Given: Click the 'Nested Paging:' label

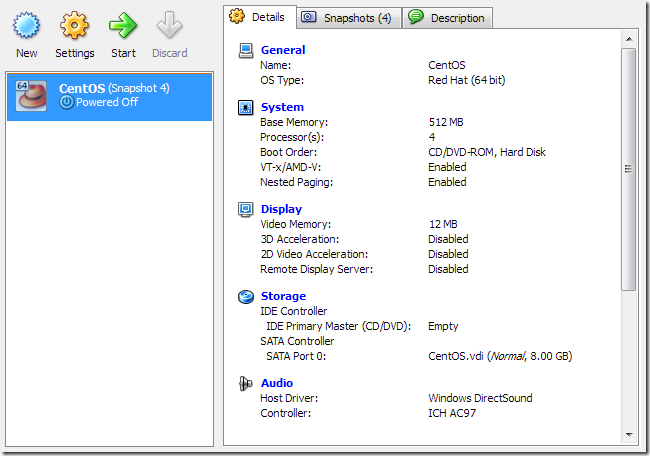Looking at the screenshot, I should click(x=296, y=182).
